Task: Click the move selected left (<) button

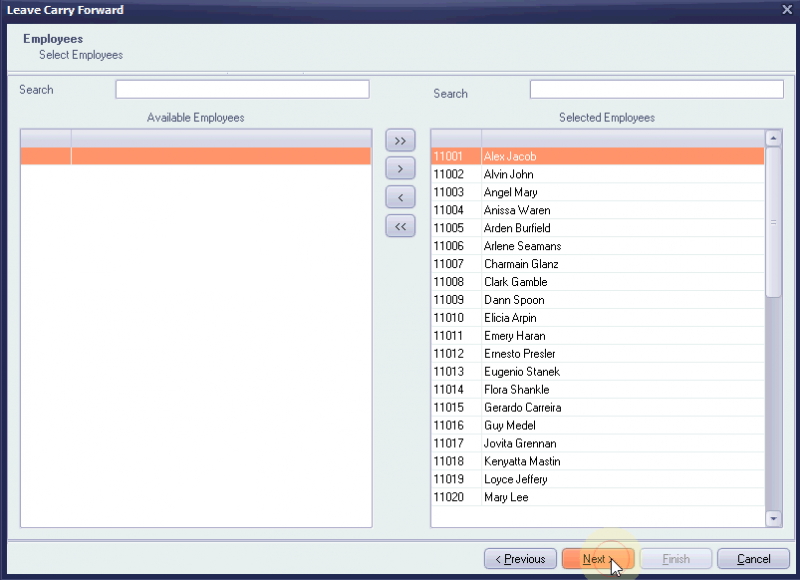Action: click(400, 198)
